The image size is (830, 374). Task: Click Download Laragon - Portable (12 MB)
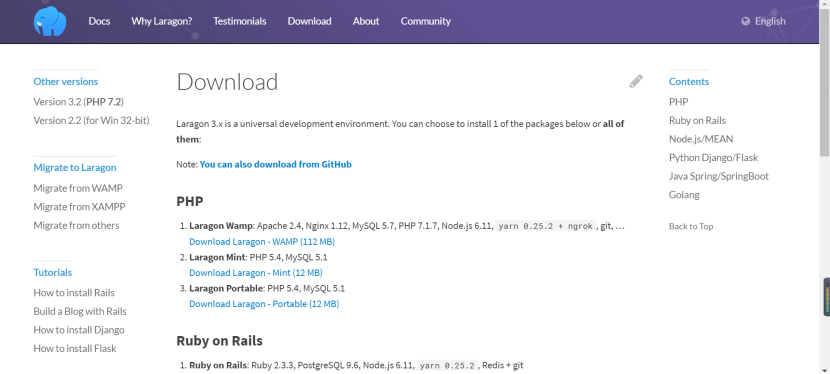coord(264,304)
